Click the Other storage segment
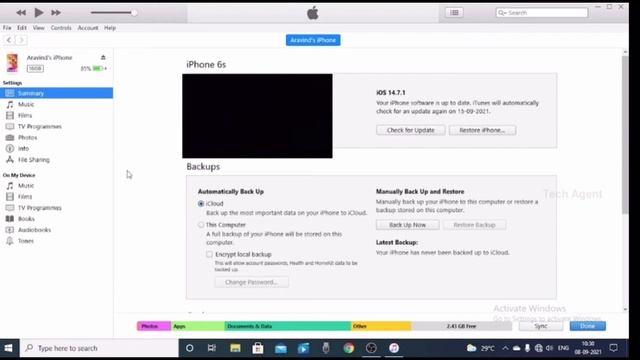The image size is (640, 360). [381, 326]
